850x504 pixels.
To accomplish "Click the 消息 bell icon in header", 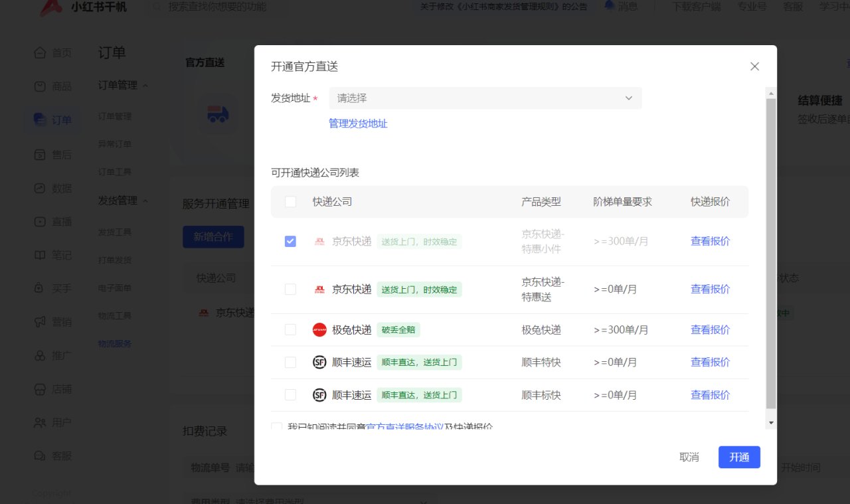I will tap(609, 6).
